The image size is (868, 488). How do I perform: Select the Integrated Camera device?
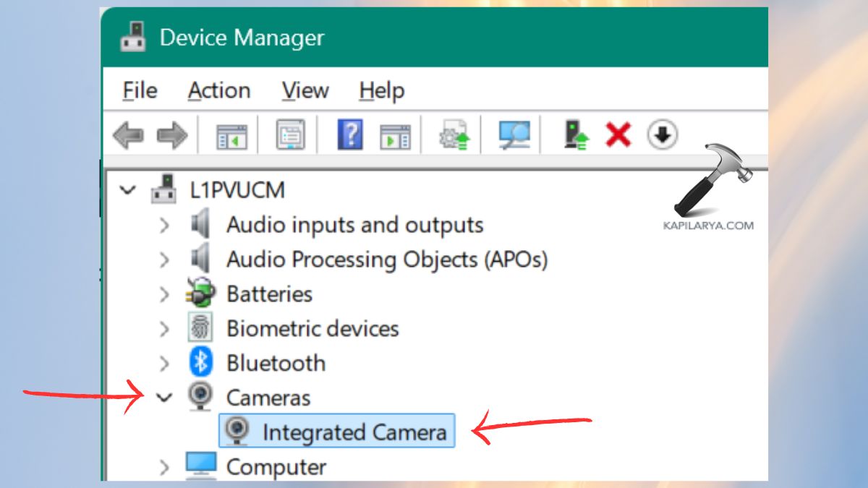tap(354, 432)
